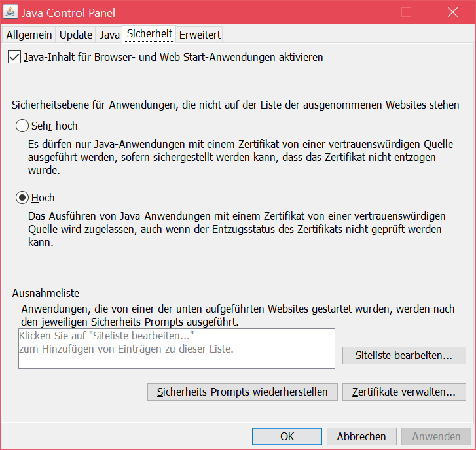Go to the Erweitert tab
Viewport: 476px width, 450px height.
200,35
